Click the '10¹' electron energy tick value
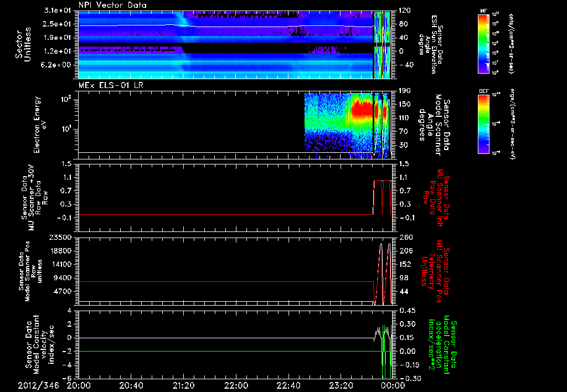This screenshot has height=392, width=567. [x=66, y=130]
